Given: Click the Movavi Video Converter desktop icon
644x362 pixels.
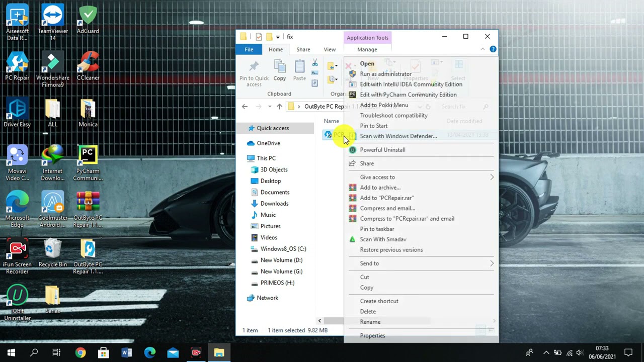Looking at the screenshot, I should point(17,163).
